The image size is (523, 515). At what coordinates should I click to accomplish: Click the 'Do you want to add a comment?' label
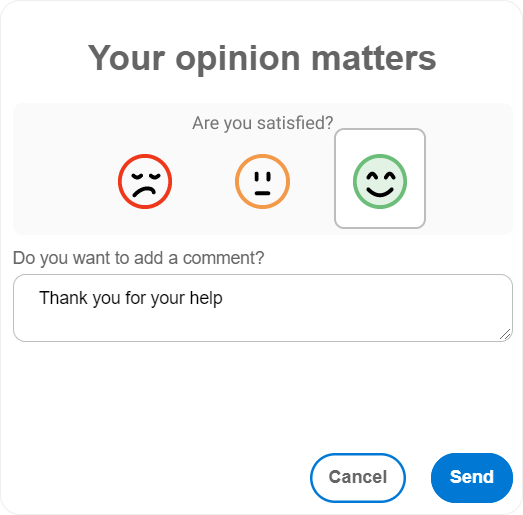pyautogui.click(x=138, y=258)
